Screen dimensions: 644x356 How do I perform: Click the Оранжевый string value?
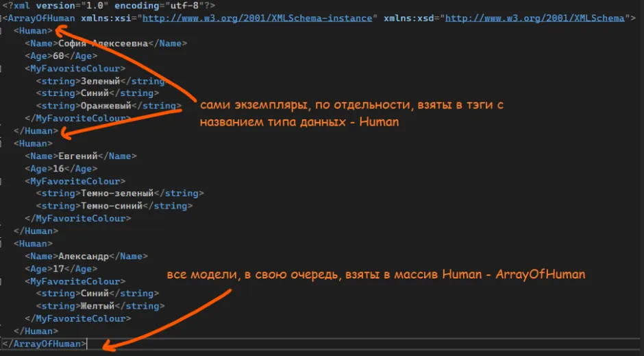106,106
